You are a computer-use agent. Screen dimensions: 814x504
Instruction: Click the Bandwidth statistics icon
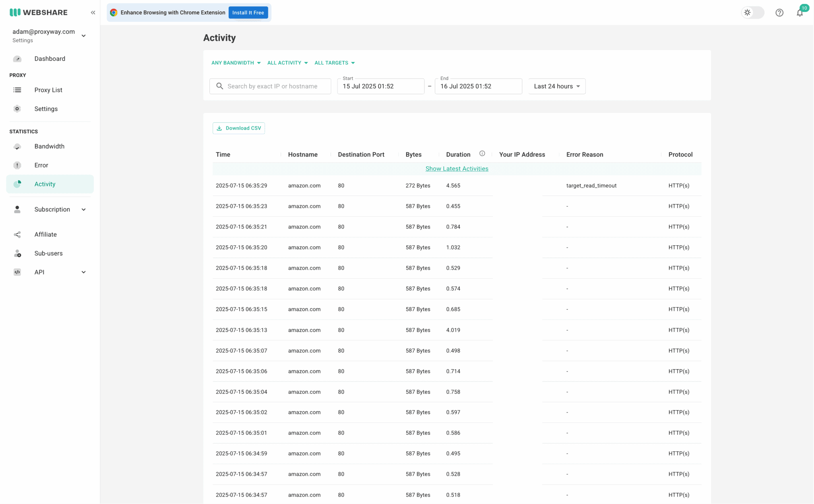click(x=17, y=146)
